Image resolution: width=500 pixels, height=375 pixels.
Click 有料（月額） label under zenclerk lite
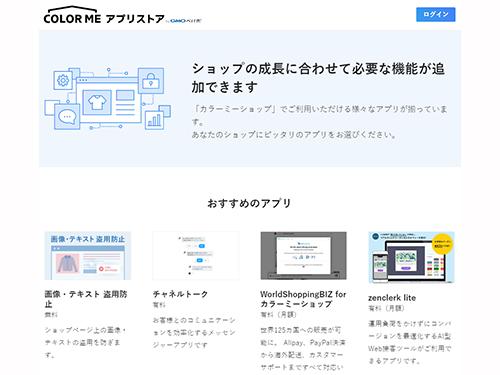[386, 308]
